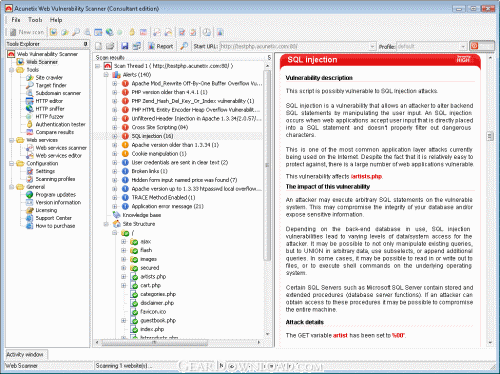Open Licensing in Tools Explorer
The width and height of the screenshot is (500, 374).
pyautogui.click(x=46, y=210)
